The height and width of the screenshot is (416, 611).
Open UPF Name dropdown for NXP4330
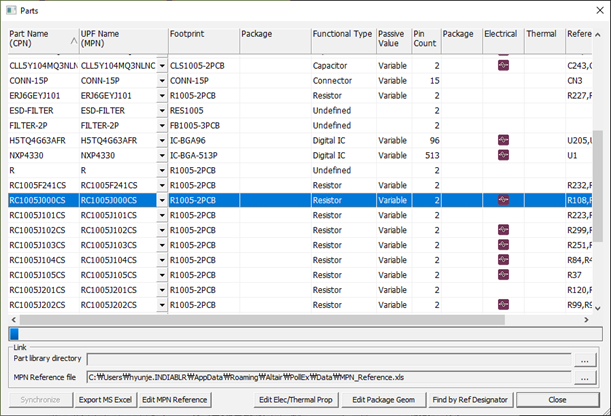tap(162, 155)
